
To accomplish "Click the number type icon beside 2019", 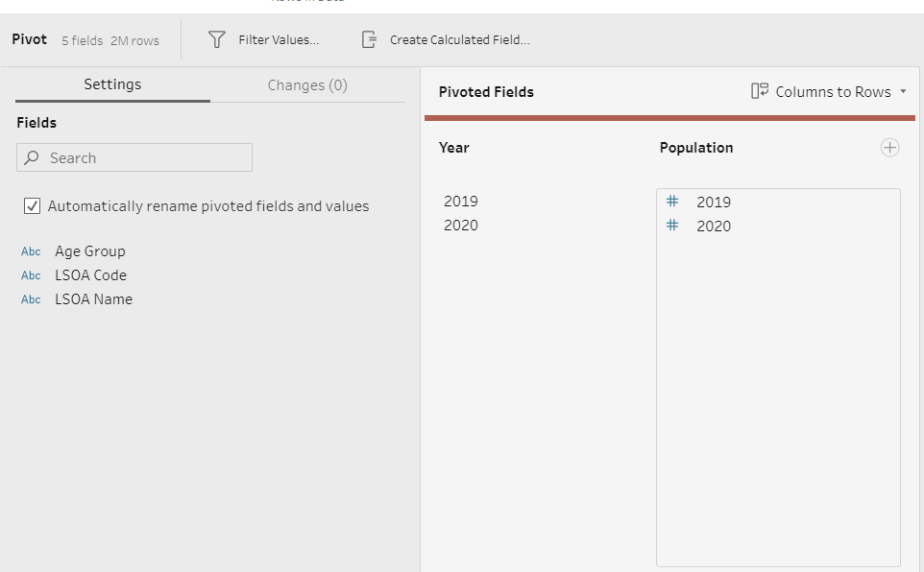I will (672, 202).
